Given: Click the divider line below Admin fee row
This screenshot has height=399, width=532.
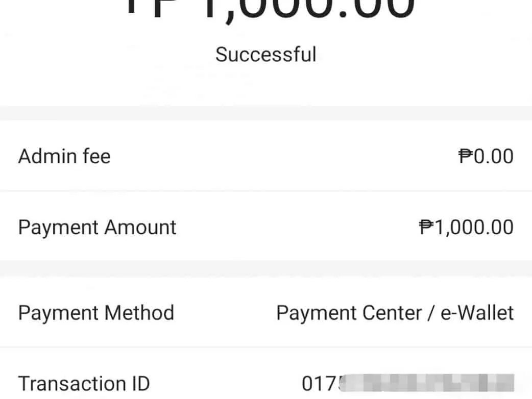Looking at the screenshot, I should coord(265,191).
